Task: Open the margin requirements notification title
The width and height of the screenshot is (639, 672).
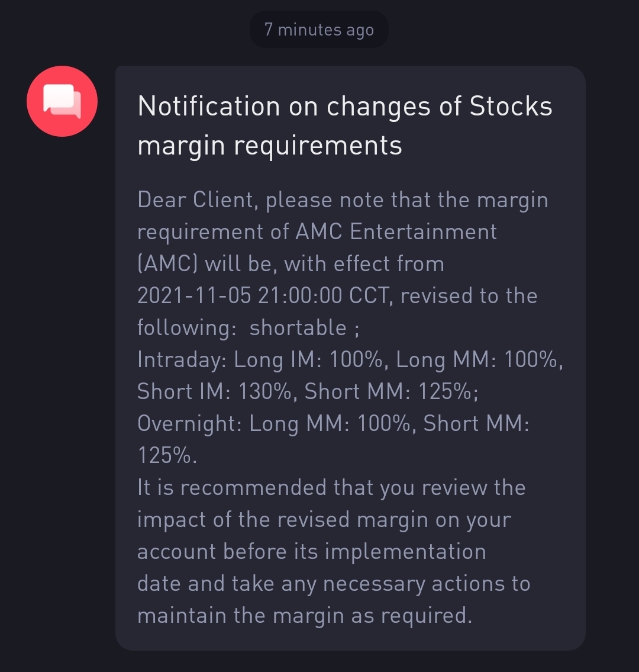Action: point(345,125)
